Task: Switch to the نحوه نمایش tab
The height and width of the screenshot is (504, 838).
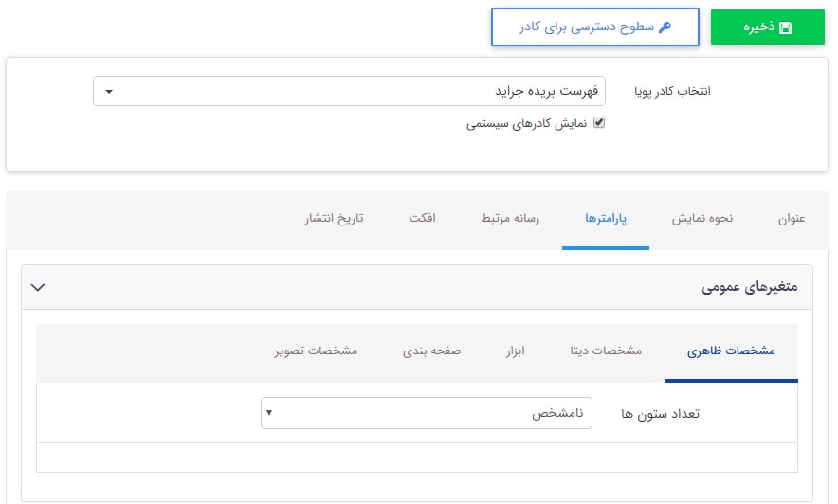Action: point(702,218)
